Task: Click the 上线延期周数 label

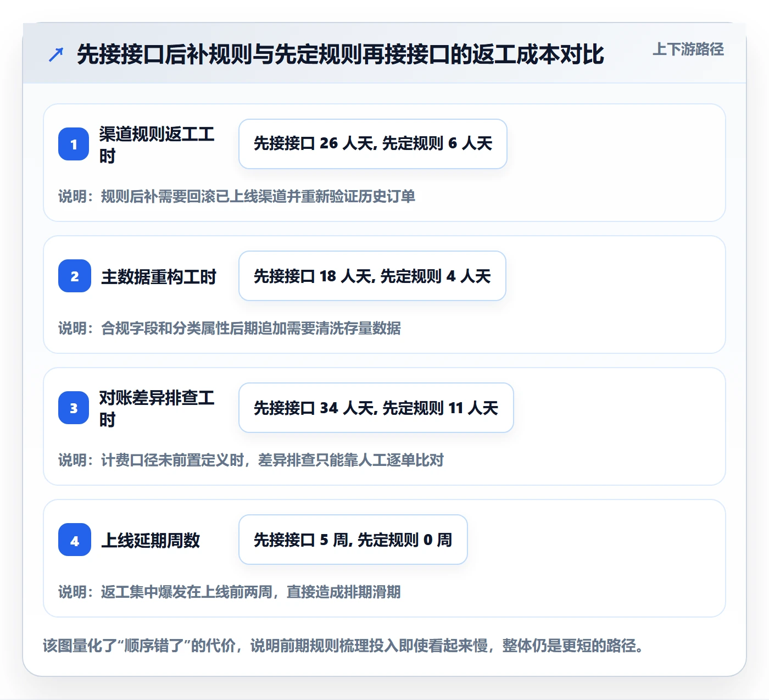Action: 151,540
